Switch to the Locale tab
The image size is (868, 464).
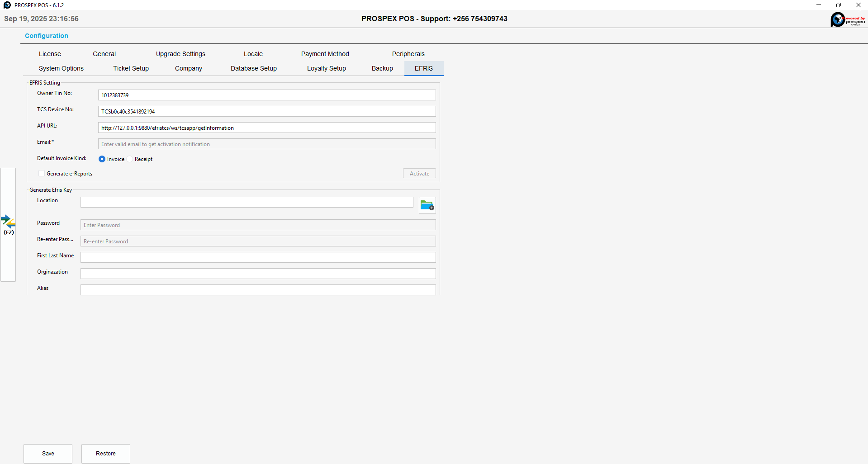pyautogui.click(x=253, y=54)
